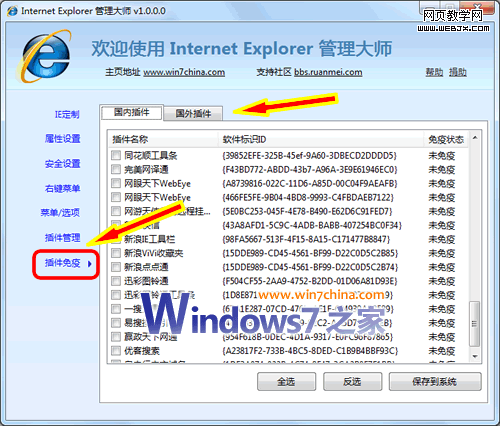Tick the checkbox for 同花顺工具条
The height and width of the screenshot is (426, 500).
116,155
